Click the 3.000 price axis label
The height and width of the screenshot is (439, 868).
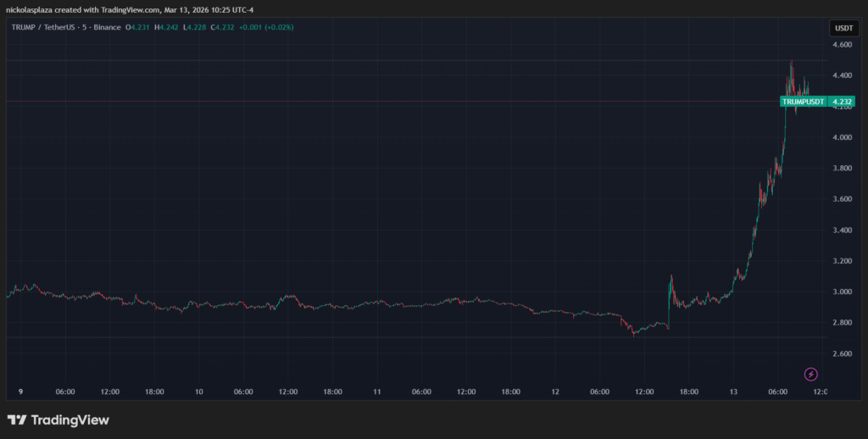[842, 292]
